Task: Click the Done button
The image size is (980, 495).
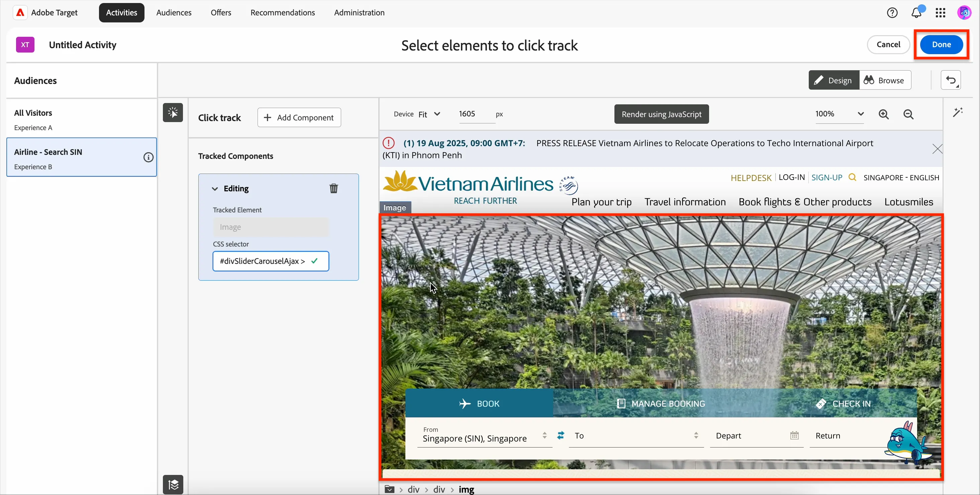Action: [941, 44]
